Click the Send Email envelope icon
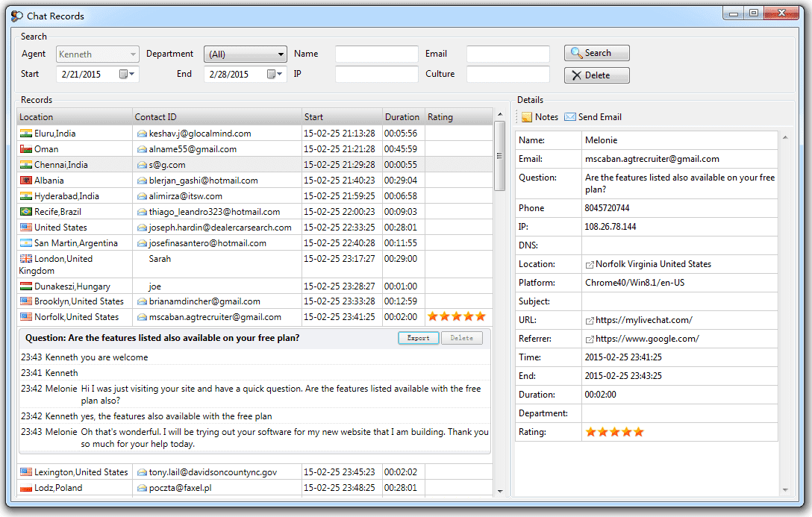The width and height of the screenshot is (812, 517). [572, 116]
